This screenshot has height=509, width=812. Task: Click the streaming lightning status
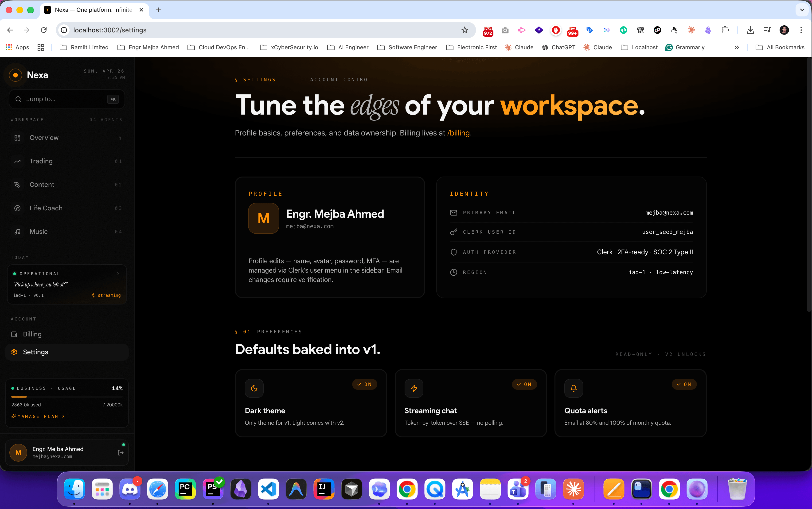[x=106, y=295]
